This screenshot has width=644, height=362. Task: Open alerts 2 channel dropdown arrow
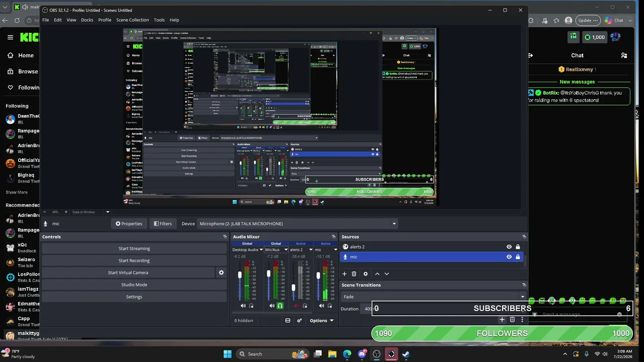point(310,250)
